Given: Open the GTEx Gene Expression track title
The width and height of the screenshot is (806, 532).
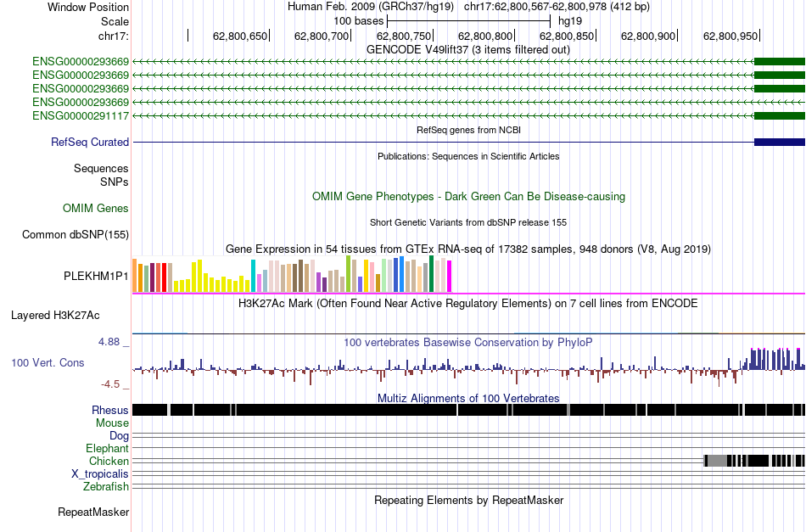Looking at the screenshot, I should (468, 249).
